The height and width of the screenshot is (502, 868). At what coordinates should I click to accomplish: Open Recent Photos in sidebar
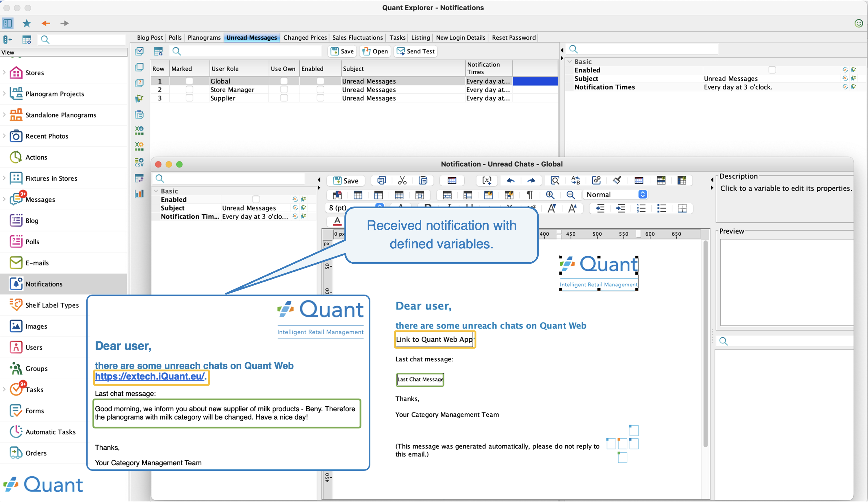pyautogui.click(x=47, y=136)
